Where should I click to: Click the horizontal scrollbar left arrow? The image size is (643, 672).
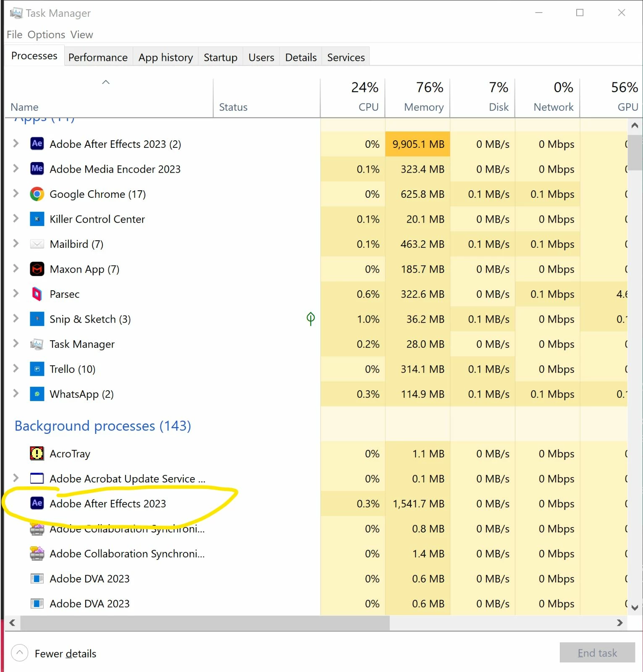(x=12, y=622)
